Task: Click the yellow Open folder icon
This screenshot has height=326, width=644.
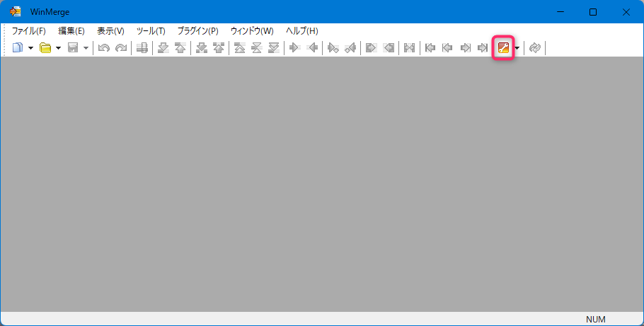Action: [x=45, y=48]
